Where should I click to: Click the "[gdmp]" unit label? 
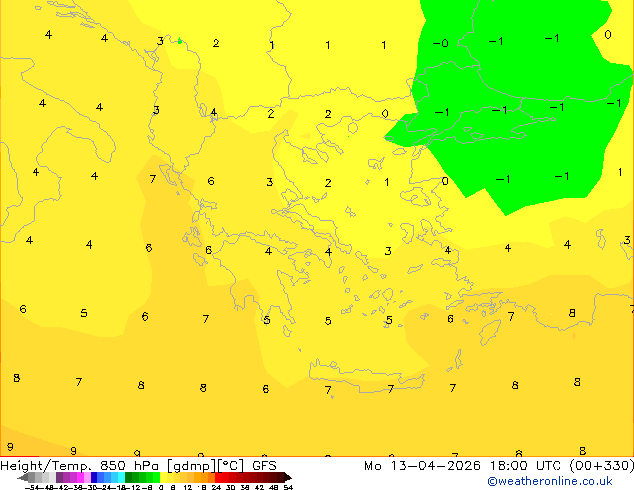(x=187, y=465)
